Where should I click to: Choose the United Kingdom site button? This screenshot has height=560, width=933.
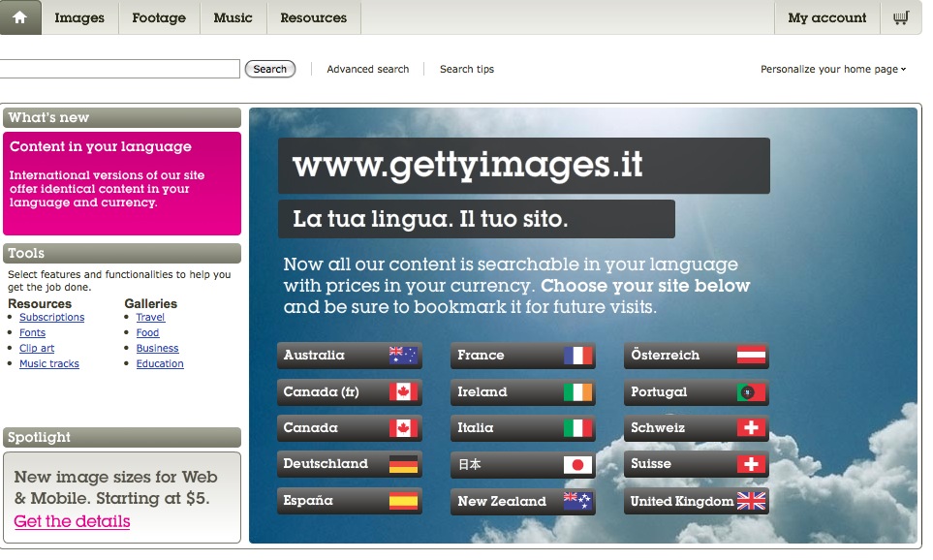click(x=697, y=501)
